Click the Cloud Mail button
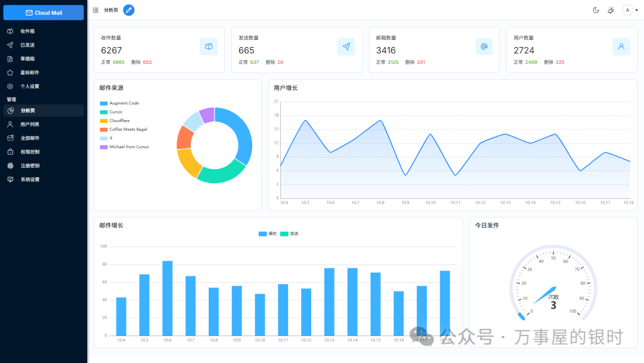The image size is (644, 363). point(44,13)
